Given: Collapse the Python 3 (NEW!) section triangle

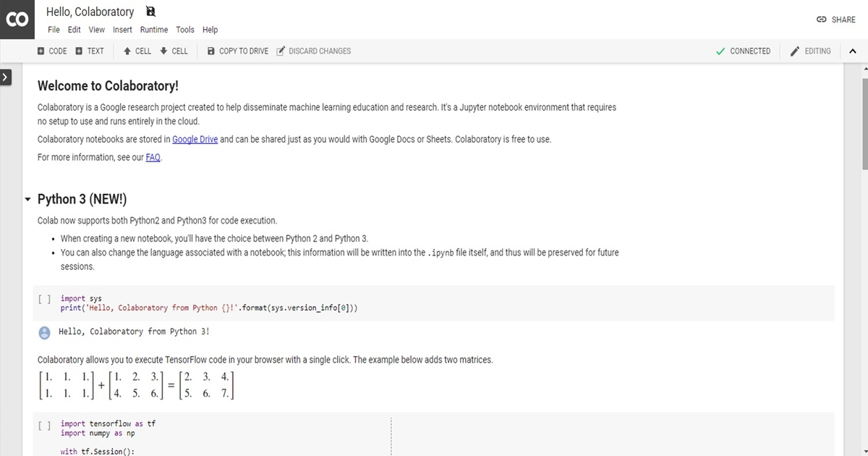Looking at the screenshot, I should (27, 198).
